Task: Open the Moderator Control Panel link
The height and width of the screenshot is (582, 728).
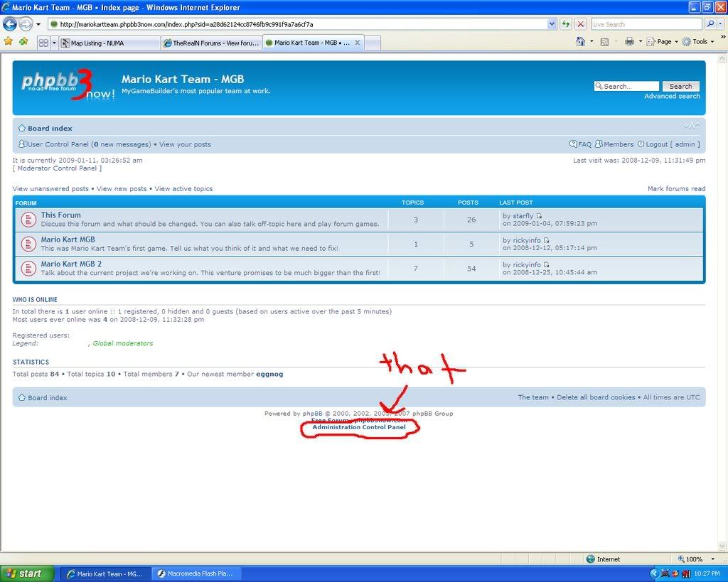Action: click(57, 168)
